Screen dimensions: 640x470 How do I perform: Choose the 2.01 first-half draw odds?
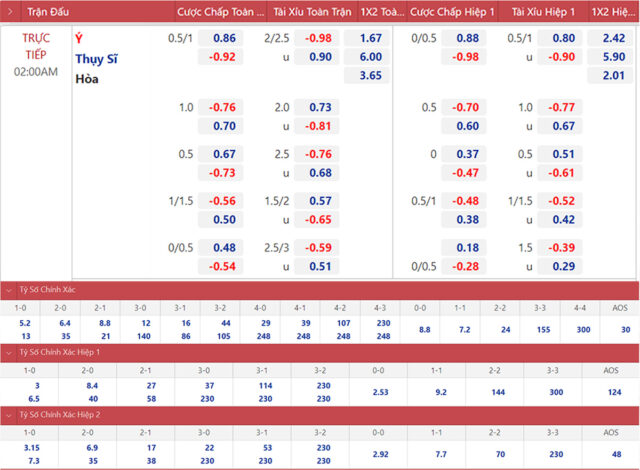point(615,76)
